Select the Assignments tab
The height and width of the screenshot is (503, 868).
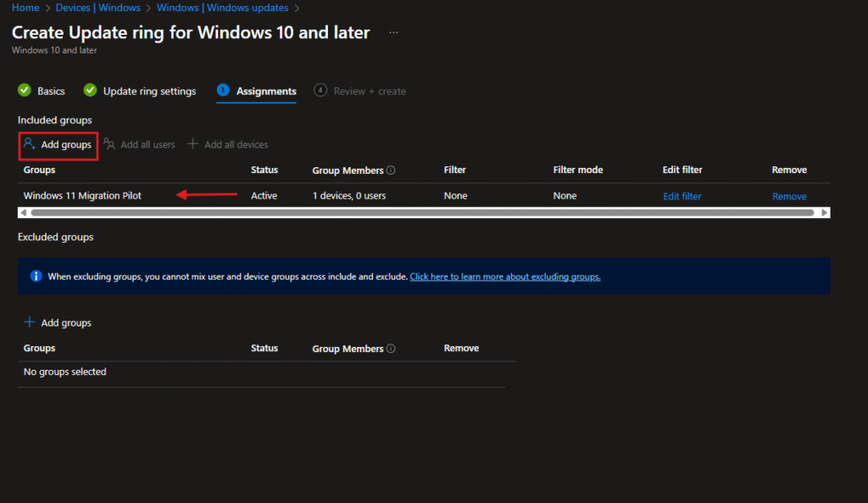[x=265, y=91]
